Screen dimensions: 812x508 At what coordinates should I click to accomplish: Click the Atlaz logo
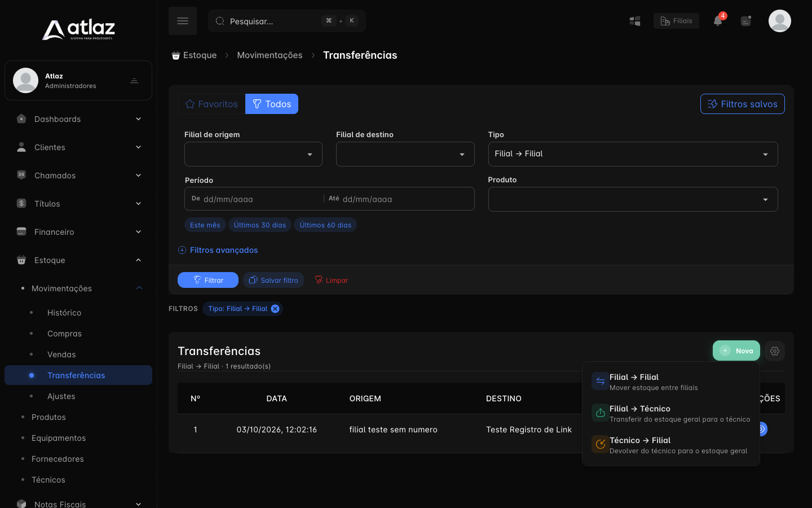pyautogui.click(x=78, y=29)
